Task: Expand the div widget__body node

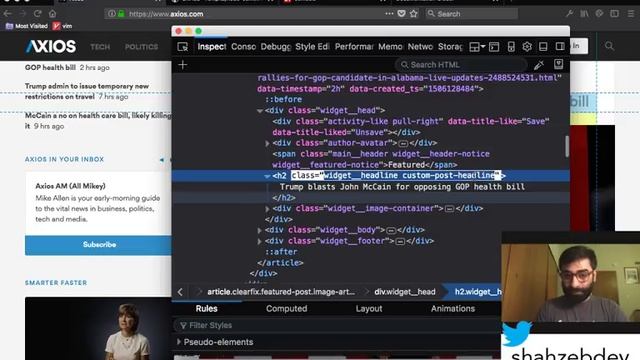Action: click(260, 230)
